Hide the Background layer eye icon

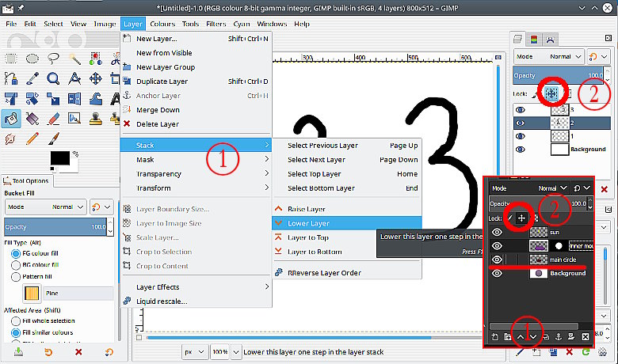521,150
